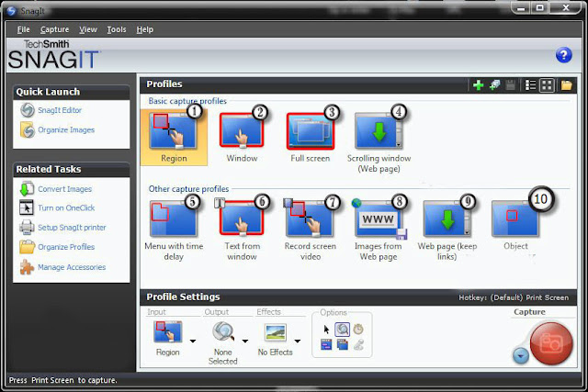This screenshot has width=588, height=392.
Task: Toggle the include cursor option
Action: tap(326, 330)
